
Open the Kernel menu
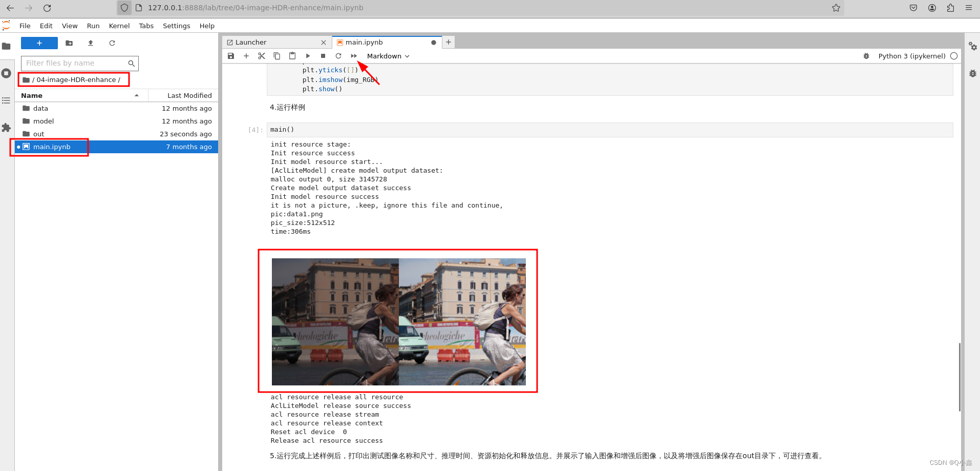pyautogui.click(x=119, y=26)
